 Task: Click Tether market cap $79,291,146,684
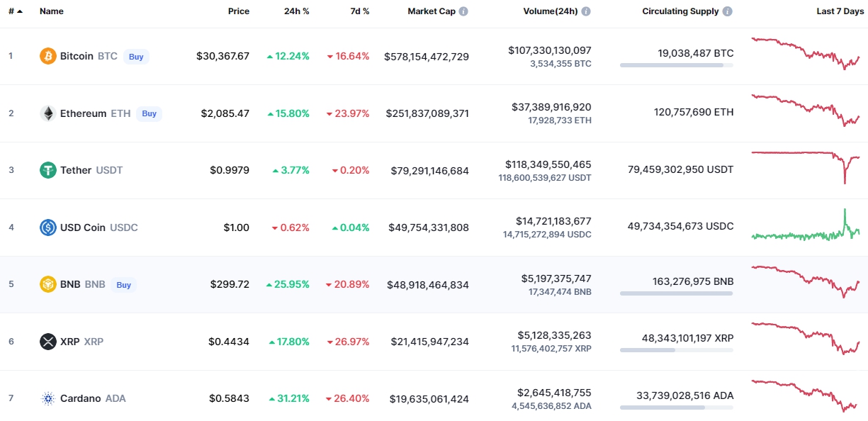point(429,170)
